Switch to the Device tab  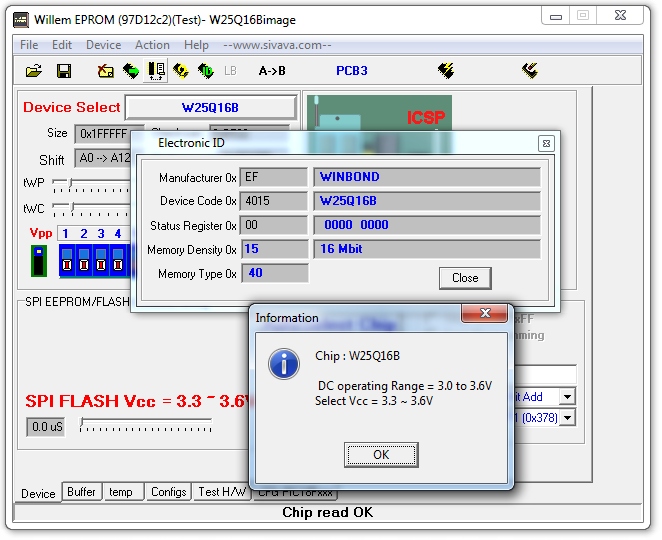(x=38, y=493)
